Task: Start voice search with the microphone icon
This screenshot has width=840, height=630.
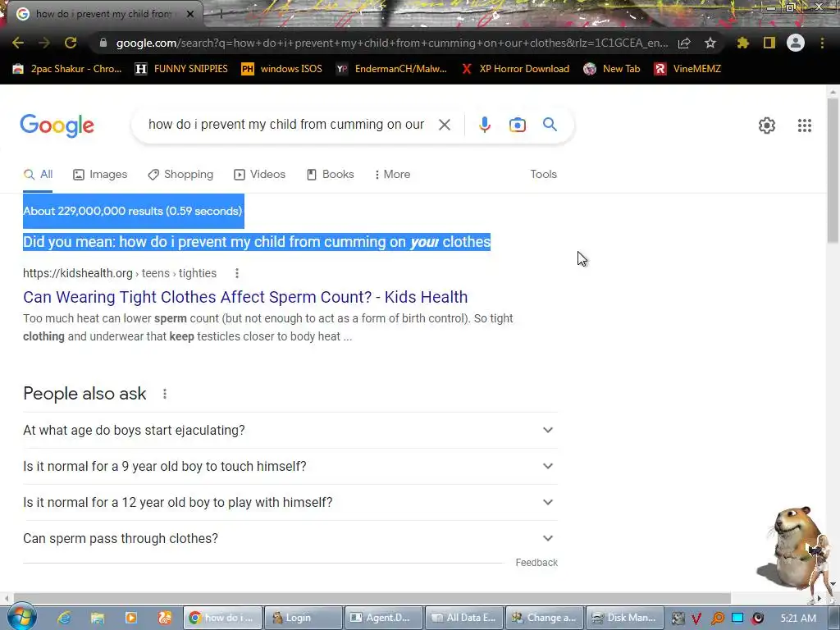Action: 484,125
